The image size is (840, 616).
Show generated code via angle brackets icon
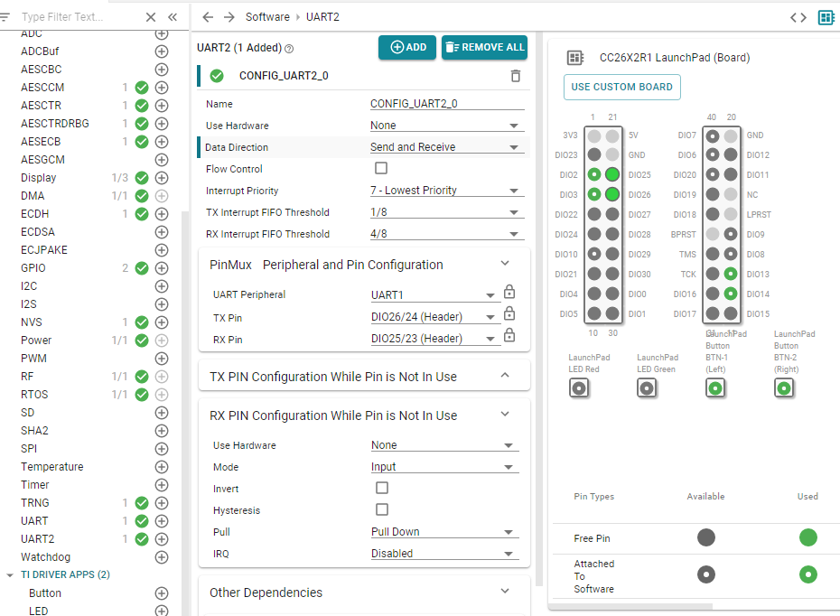coord(798,18)
